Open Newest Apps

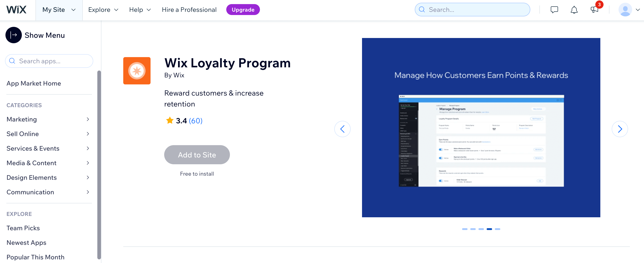[26, 243]
